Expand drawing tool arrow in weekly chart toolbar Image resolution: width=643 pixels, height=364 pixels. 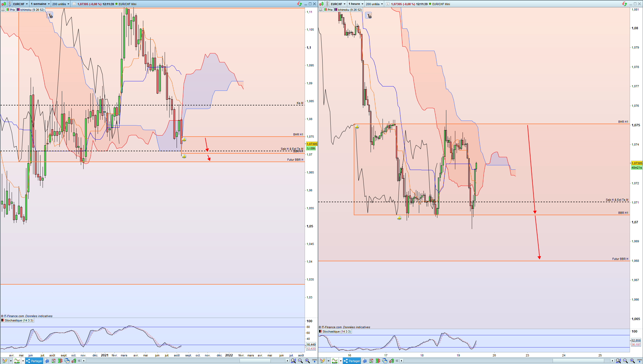tap(11, 361)
